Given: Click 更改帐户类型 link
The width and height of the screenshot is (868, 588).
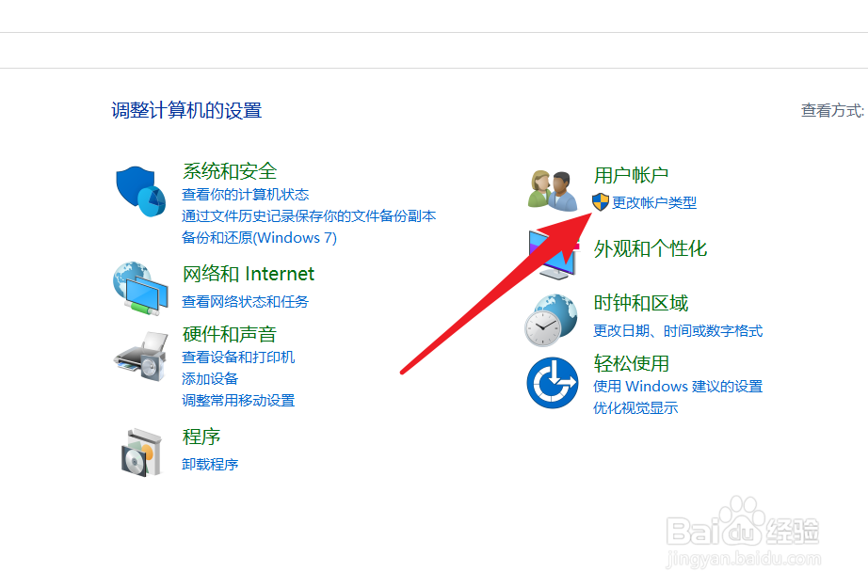Looking at the screenshot, I should (x=654, y=203).
